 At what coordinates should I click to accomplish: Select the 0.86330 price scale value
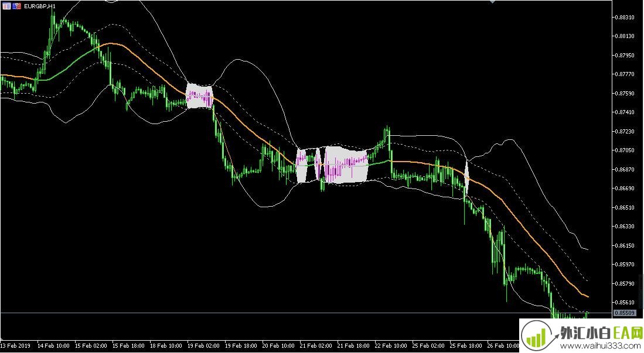pos(625,226)
